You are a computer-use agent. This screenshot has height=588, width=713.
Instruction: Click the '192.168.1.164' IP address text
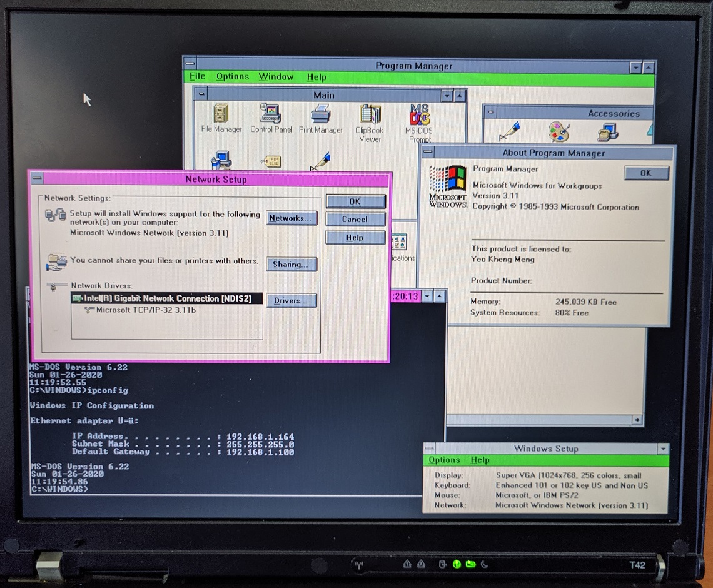click(x=260, y=437)
